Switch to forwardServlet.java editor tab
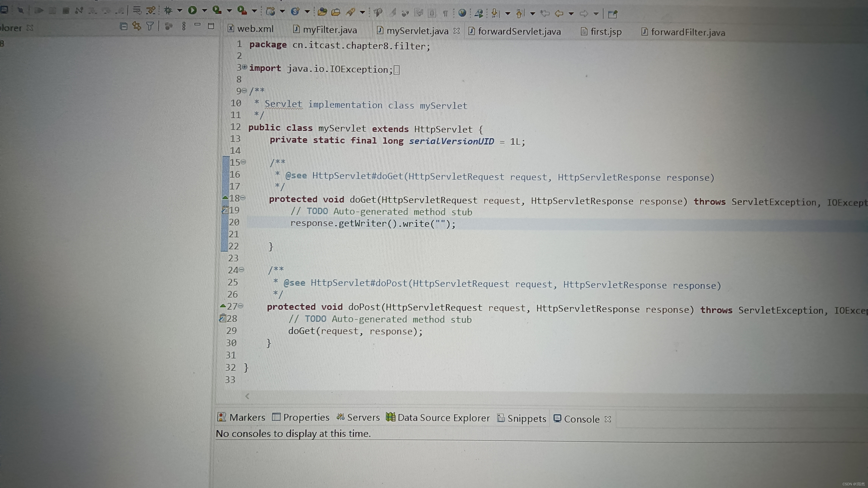868x488 pixels. [x=515, y=31]
